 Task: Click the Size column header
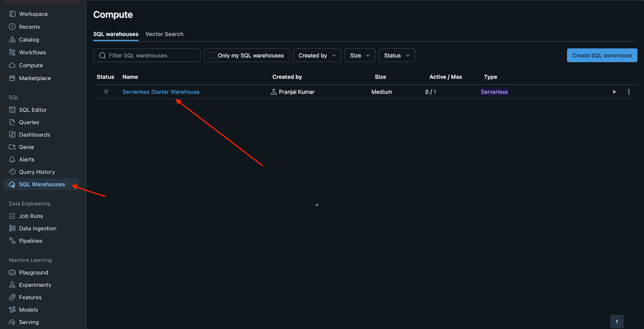pos(380,77)
